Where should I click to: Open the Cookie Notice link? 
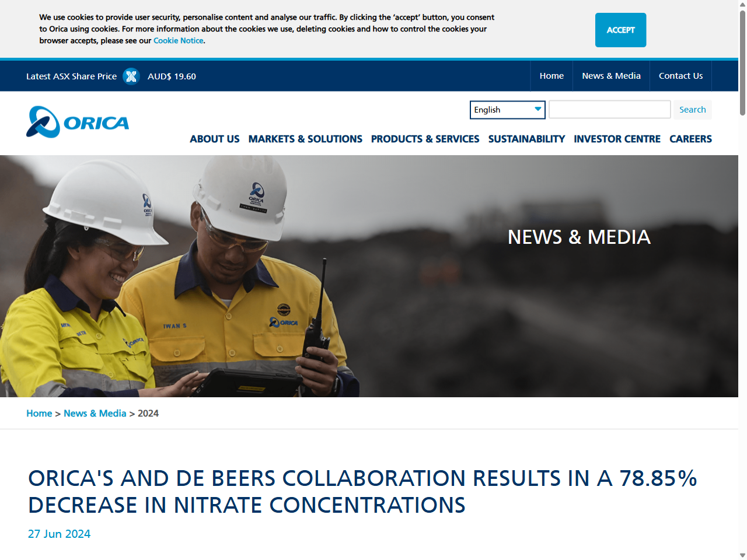(178, 40)
